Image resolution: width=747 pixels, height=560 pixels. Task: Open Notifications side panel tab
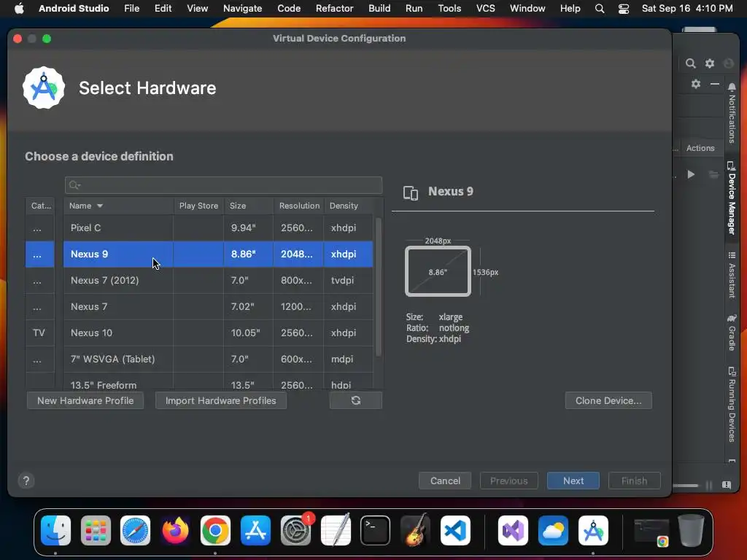coord(732,113)
